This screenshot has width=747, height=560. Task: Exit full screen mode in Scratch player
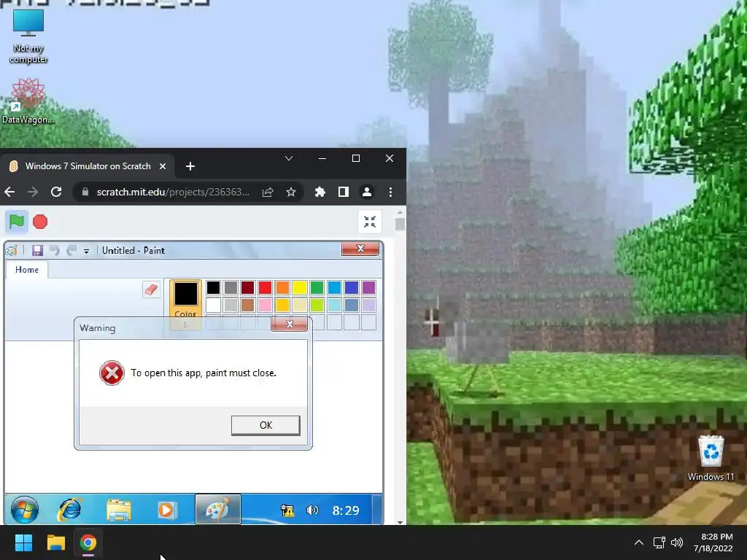[370, 222]
